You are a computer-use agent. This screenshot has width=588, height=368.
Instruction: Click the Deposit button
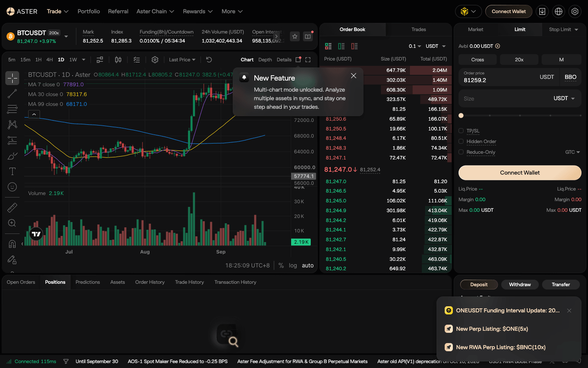479,285
